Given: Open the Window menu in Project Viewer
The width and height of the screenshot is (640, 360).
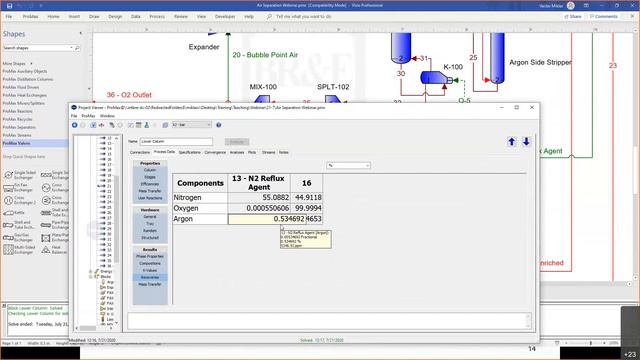Looking at the screenshot, I should pos(107,116).
